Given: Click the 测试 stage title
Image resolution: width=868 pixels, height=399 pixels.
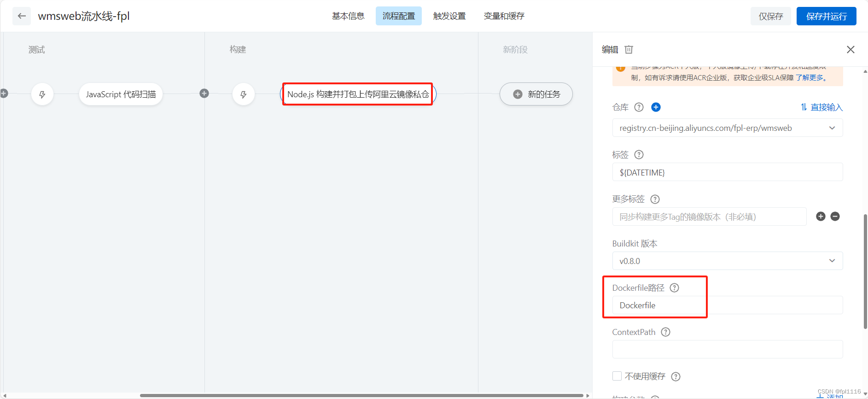Looking at the screenshot, I should 37,50.
